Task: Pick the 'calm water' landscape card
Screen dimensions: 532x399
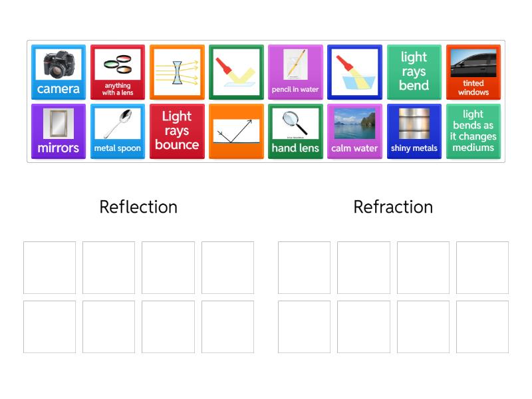Action: pyautogui.click(x=354, y=131)
